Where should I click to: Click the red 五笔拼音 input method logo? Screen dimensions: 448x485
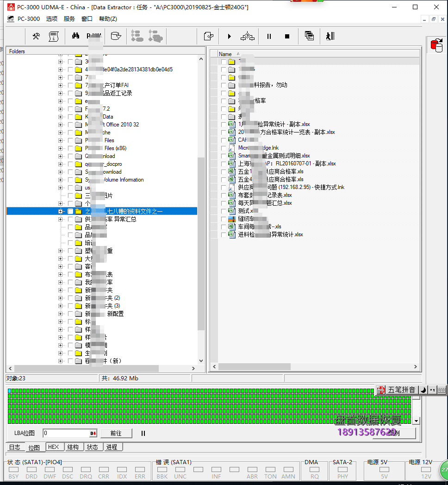[x=380, y=390]
